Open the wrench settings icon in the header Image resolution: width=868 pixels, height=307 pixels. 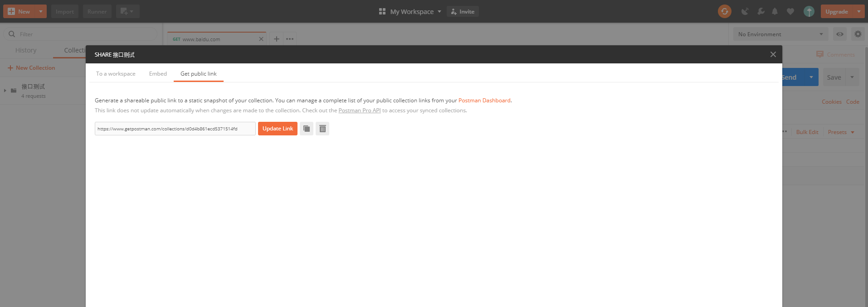click(761, 11)
